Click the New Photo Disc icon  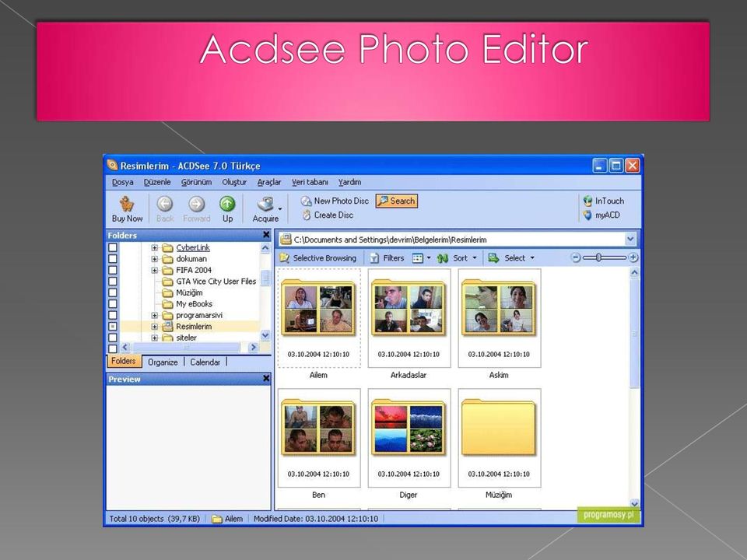pyautogui.click(x=306, y=201)
